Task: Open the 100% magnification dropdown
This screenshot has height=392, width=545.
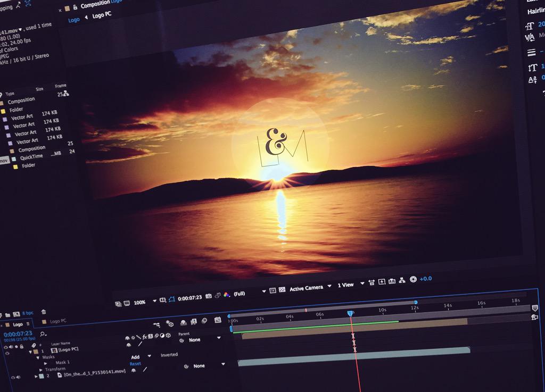Action: tap(154, 301)
